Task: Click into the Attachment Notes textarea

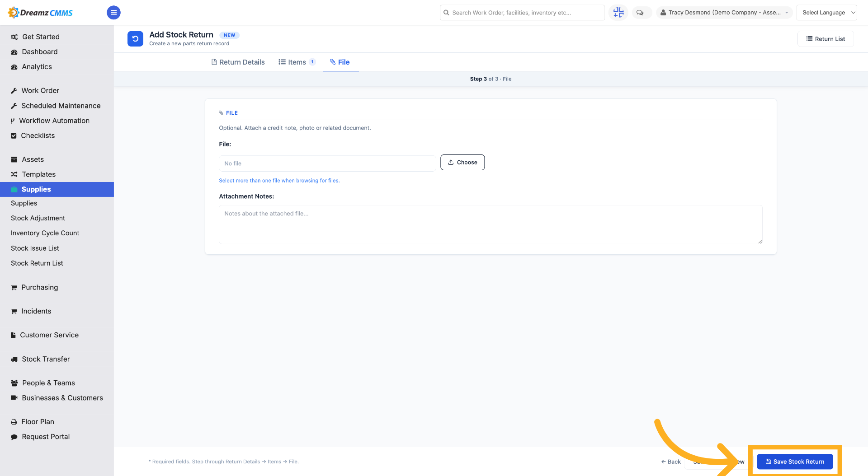Action: 491,224
